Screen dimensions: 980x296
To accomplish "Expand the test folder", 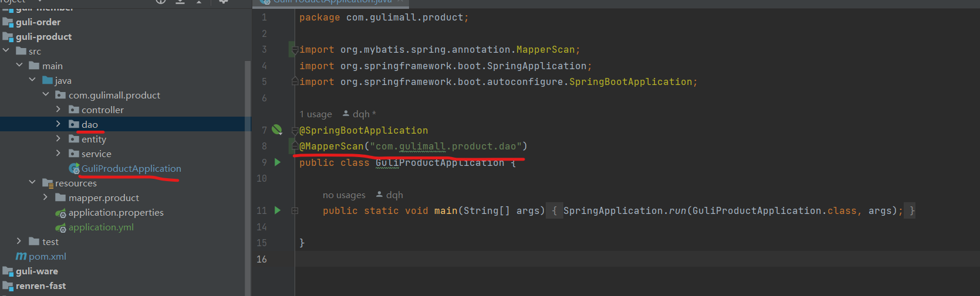I will [x=19, y=241].
